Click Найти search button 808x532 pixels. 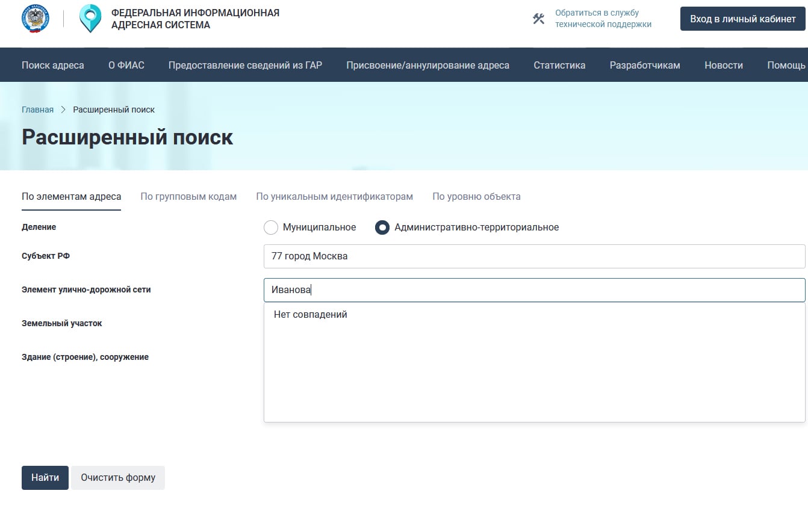(x=45, y=478)
